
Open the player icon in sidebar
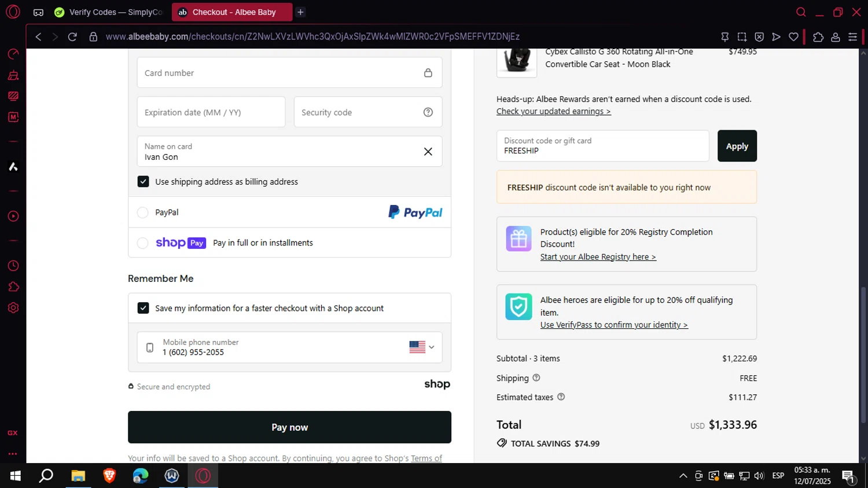13,216
